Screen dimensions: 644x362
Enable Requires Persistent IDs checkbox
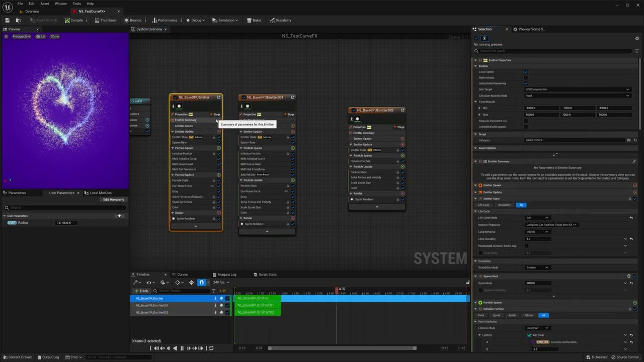[x=526, y=121]
